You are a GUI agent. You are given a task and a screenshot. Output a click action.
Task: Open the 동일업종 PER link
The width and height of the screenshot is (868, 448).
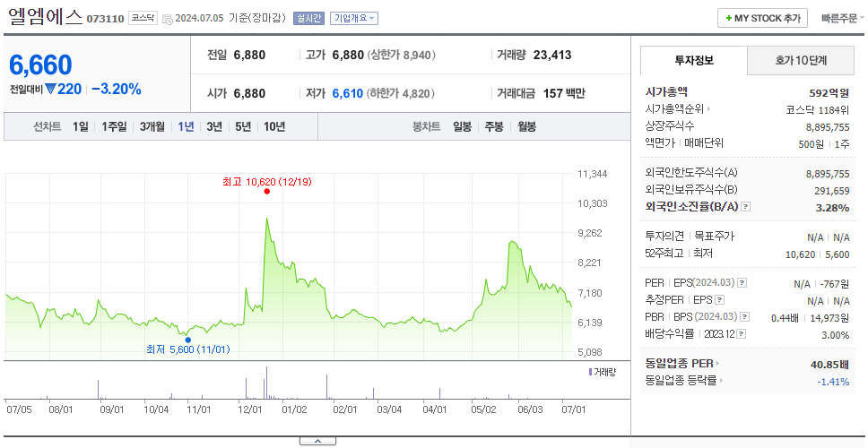tap(679, 364)
